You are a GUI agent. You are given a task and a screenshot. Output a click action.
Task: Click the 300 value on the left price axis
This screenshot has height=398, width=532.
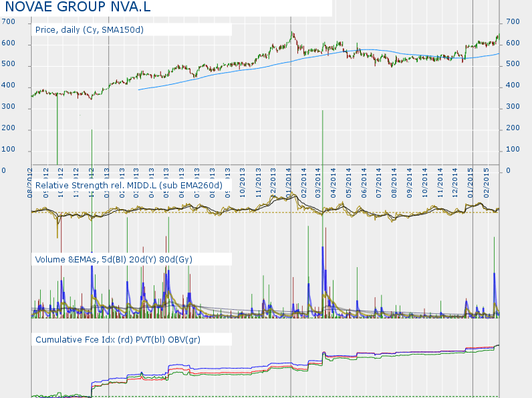8,106
